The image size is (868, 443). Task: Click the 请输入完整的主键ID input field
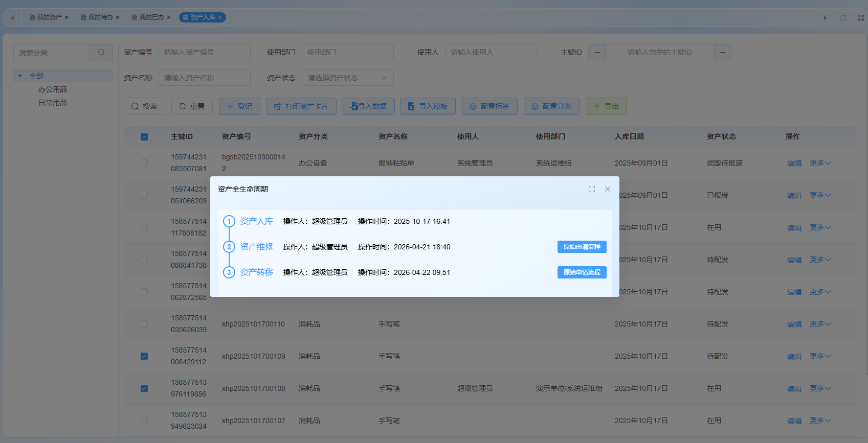pos(660,52)
